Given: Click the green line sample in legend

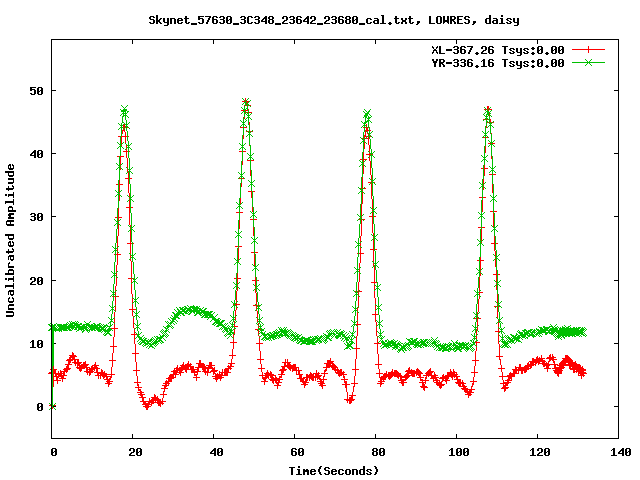Looking at the screenshot, I should coord(588,62).
